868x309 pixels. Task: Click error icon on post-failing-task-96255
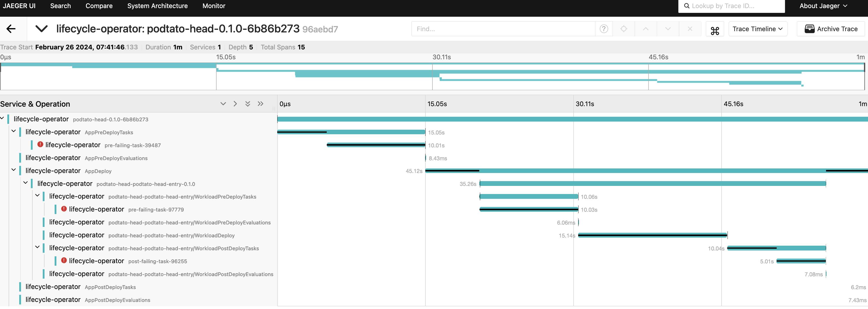pos(64,260)
